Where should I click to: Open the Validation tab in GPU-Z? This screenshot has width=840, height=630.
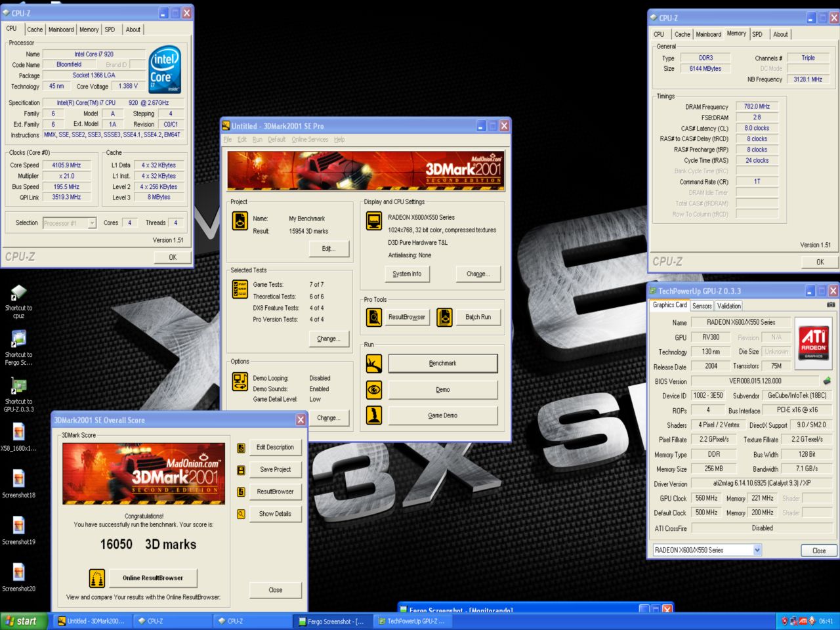pos(728,306)
